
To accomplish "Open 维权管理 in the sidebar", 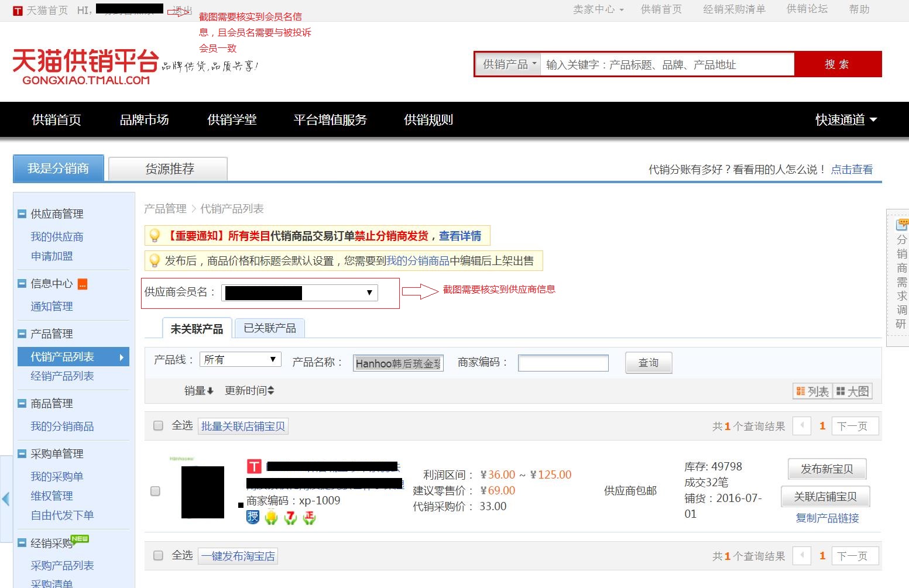I will pyautogui.click(x=52, y=496).
